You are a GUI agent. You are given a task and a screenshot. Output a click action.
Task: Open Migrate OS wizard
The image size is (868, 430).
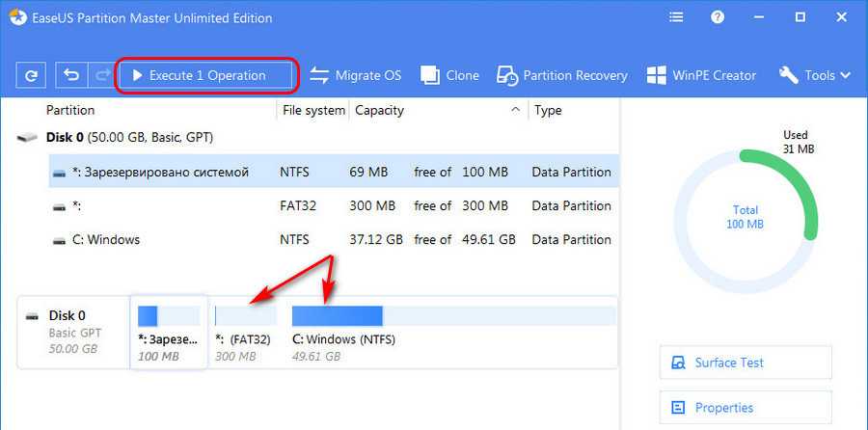point(354,75)
